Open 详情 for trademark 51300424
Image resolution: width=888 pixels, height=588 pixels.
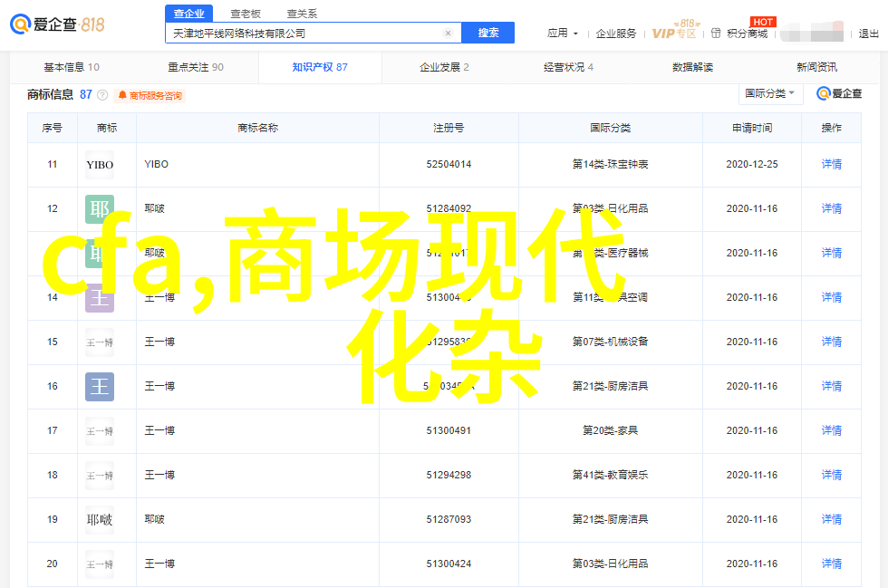coord(832,564)
